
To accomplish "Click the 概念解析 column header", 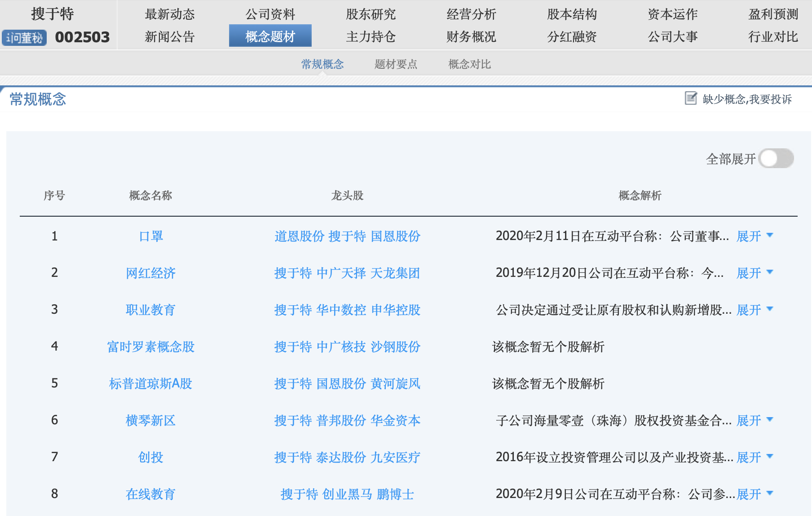I will tap(640, 196).
